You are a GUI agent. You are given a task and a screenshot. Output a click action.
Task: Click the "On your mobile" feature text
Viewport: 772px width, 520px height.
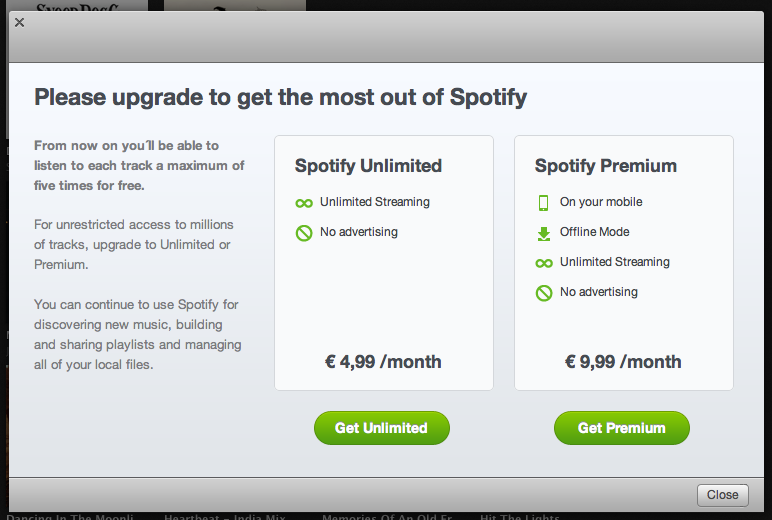[x=601, y=202]
